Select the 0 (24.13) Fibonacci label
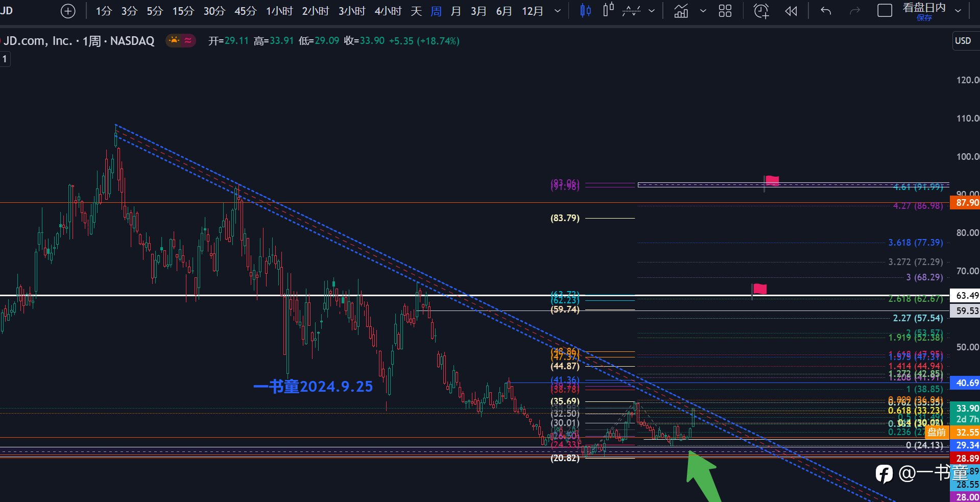The height and width of the screenshot is (502, 980). [x=924, y=445]
